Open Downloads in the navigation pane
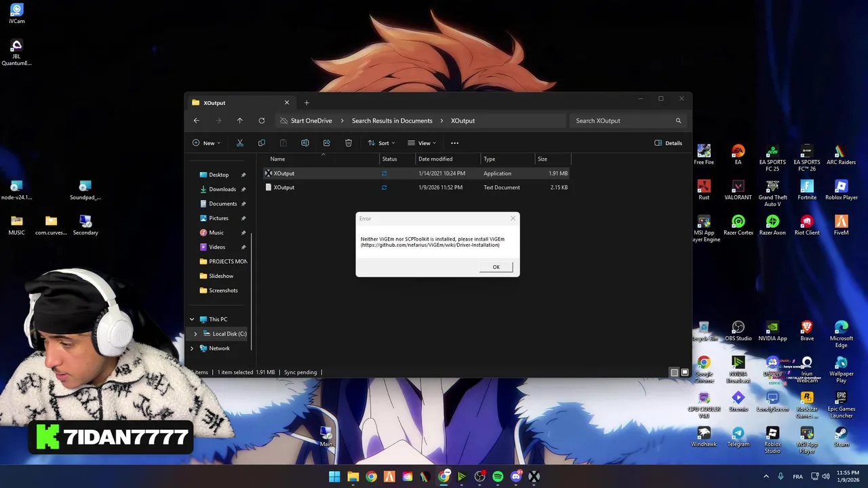 pos(222,189)
